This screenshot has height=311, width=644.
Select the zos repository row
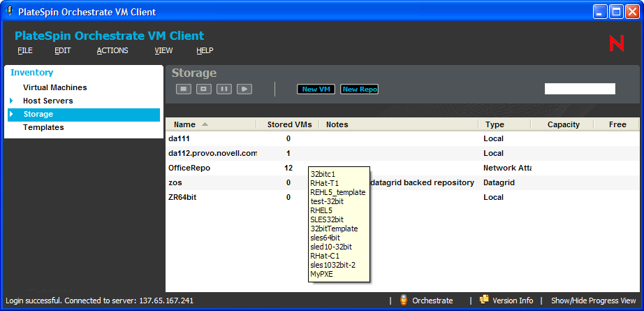point(402,183)
